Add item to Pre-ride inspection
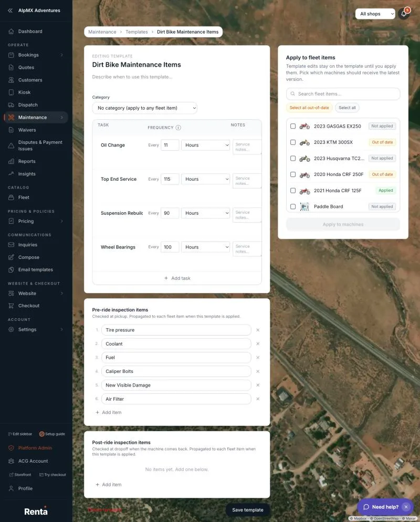 pyautogui.click(x=109, y=412)
